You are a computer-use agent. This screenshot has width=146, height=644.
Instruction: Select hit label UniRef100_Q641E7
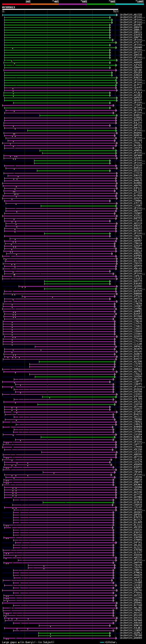click(x=131, y=100)
